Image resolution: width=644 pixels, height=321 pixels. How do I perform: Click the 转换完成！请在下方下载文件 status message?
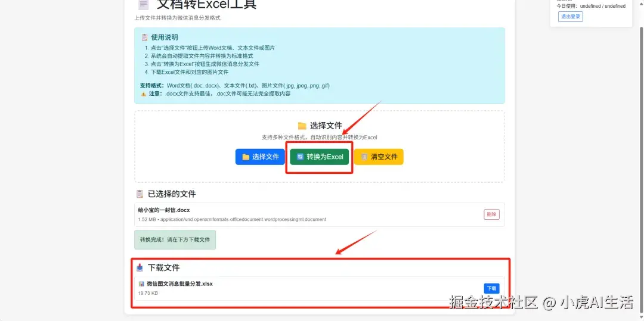tap(175, 240)
